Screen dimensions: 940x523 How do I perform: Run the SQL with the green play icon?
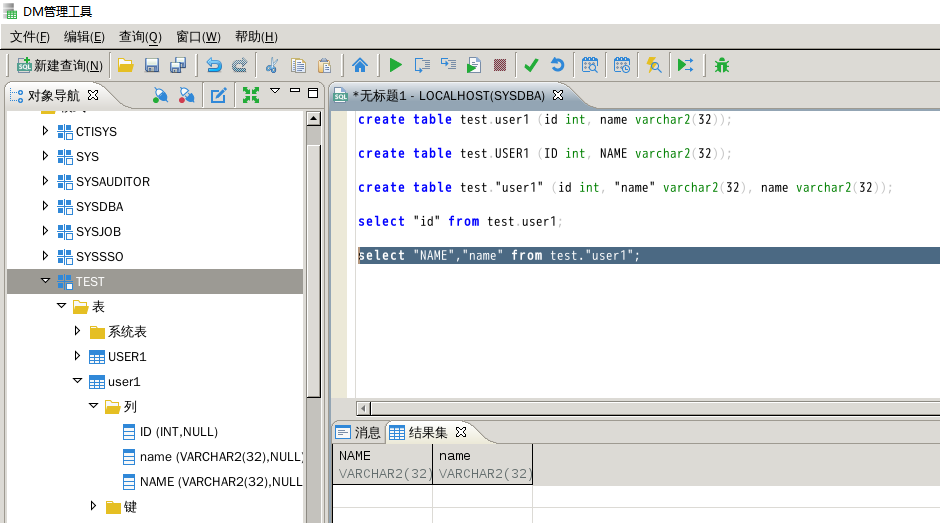(395, 65)
